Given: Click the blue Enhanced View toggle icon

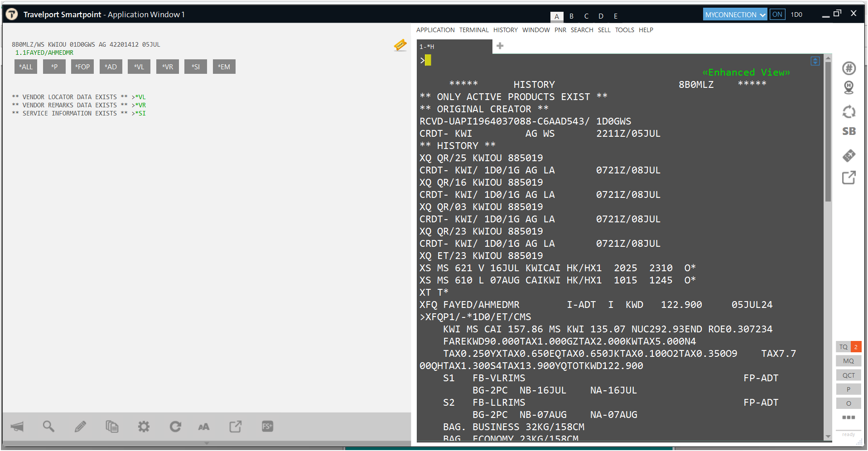Looking at the screenshot, I should point(815,61).
